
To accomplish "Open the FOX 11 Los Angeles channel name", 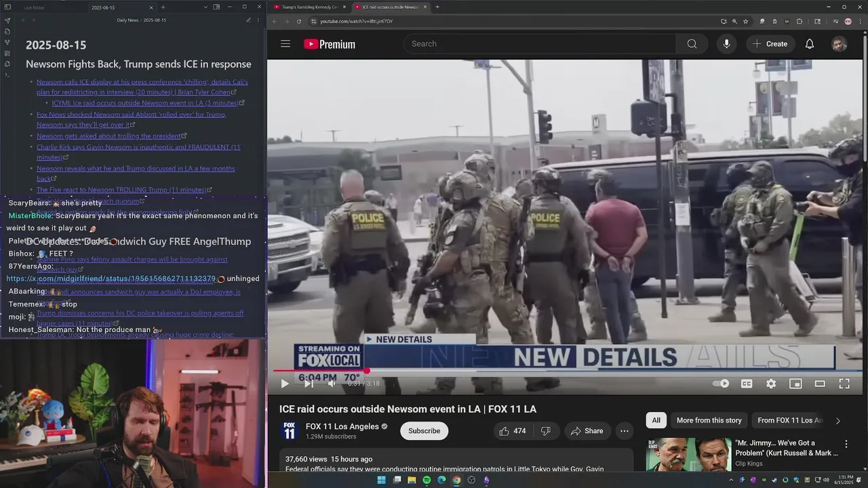I will coord(342,426).
